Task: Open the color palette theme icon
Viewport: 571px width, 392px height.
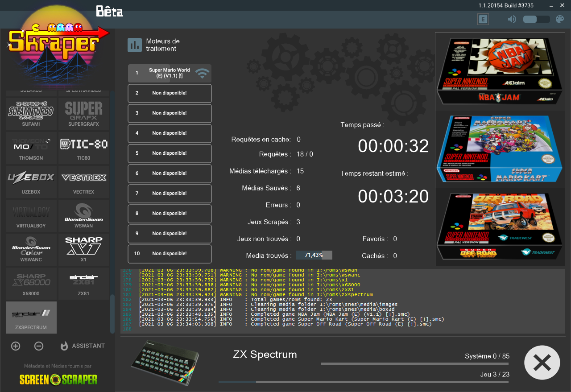Action: (559, 19)
